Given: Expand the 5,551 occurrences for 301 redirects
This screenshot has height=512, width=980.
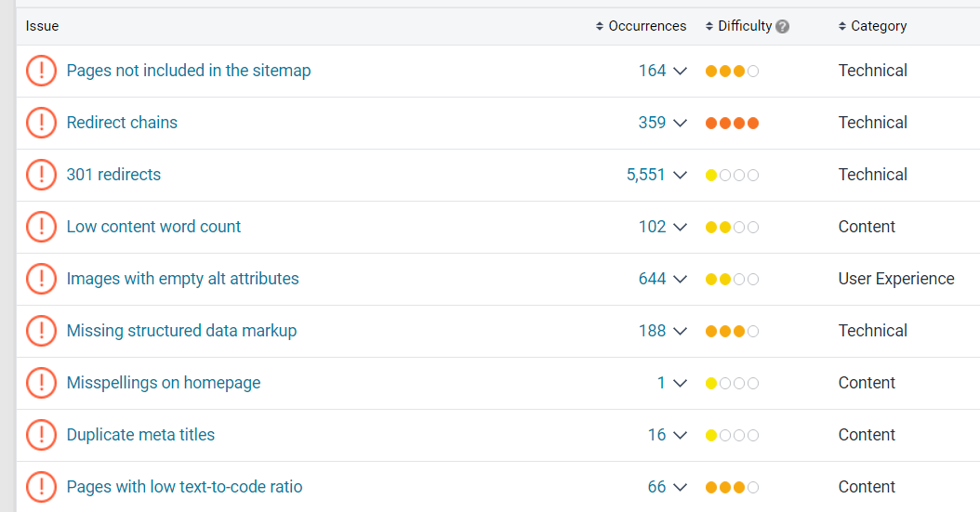Looking at the screenshot, I should click(x=680, y=175).
